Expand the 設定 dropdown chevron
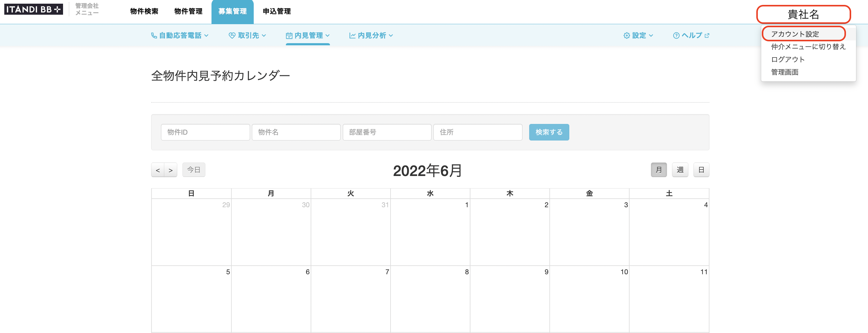This screenshot has height=333, width=868. tap(651, 36)
